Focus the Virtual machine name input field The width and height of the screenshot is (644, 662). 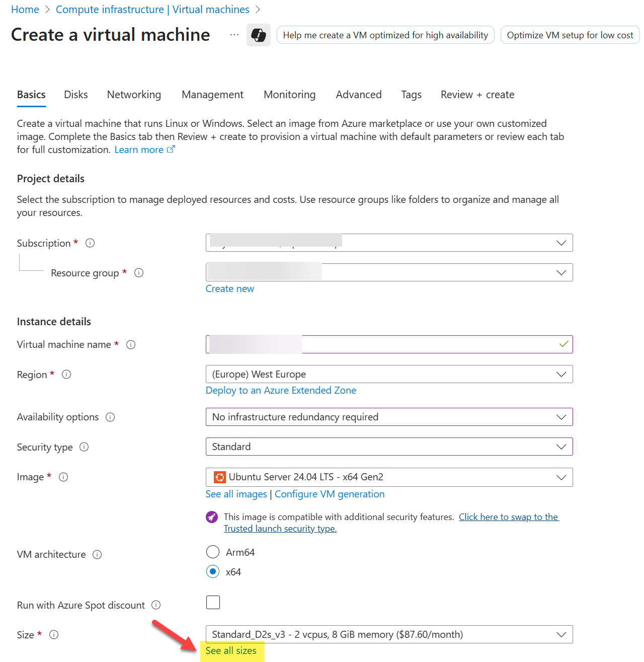(389, 344)
